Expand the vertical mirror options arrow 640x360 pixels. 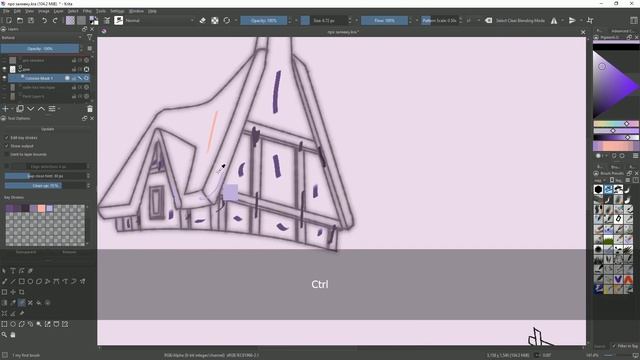(x=581, y=20)
